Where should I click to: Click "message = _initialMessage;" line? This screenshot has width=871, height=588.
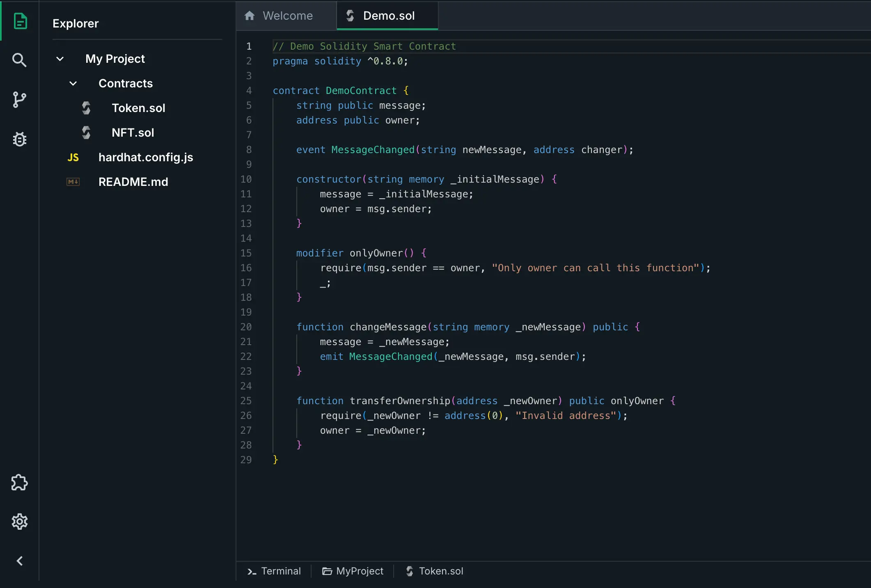pyautogui.click(x=397, y=194)
